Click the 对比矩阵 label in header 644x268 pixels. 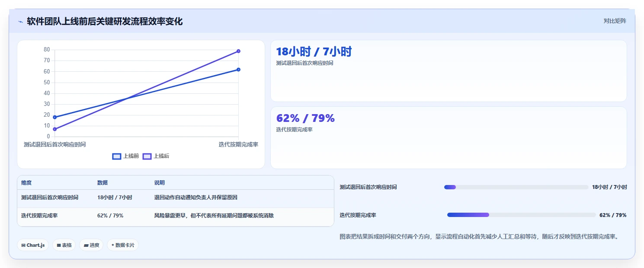point(615,21)
